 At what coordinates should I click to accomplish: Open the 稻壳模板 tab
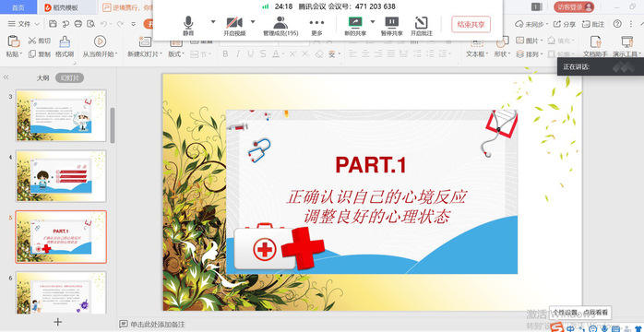(x=66, y=7)
